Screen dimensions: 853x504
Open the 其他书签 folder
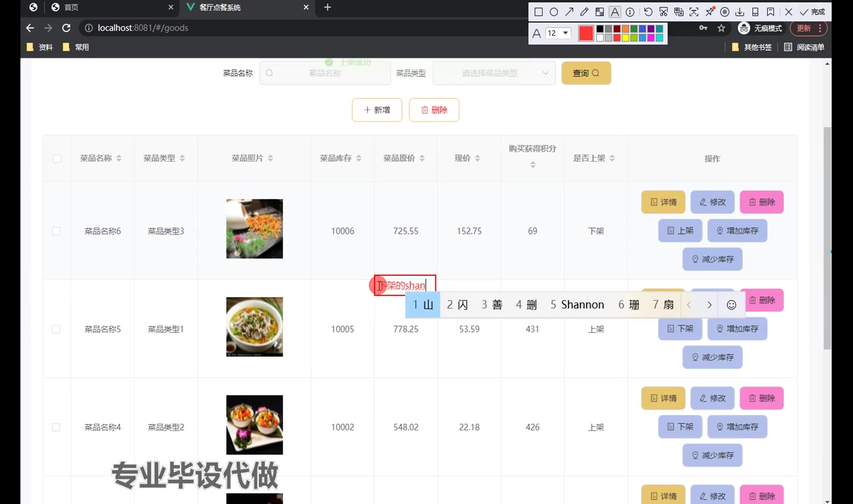pos(752,47)
